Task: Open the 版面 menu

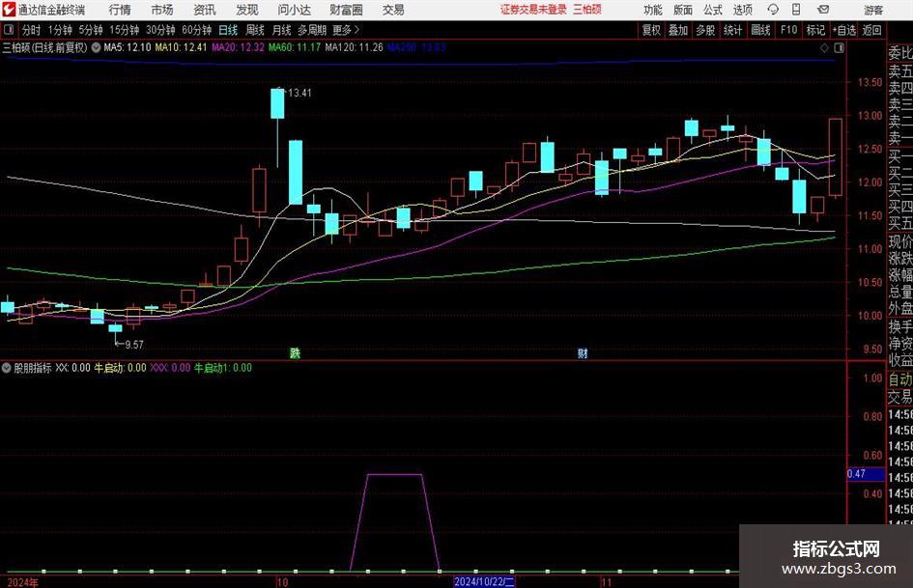Action: coord(683,10)
